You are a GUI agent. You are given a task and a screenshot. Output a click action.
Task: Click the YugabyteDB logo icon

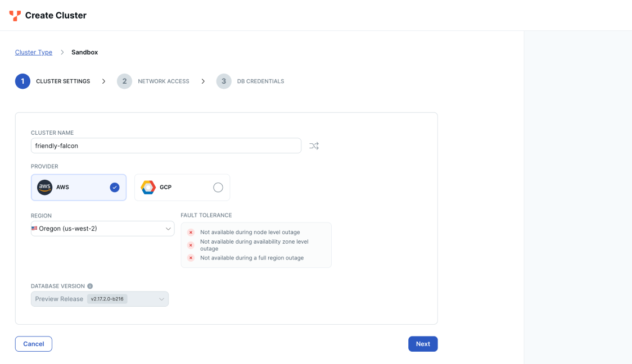click(15, 16)
